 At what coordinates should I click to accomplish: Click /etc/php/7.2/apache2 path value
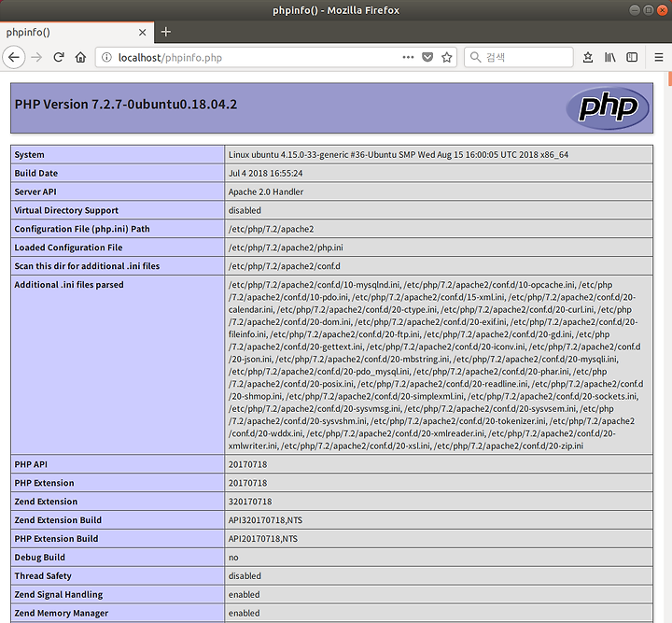(271, 229)
